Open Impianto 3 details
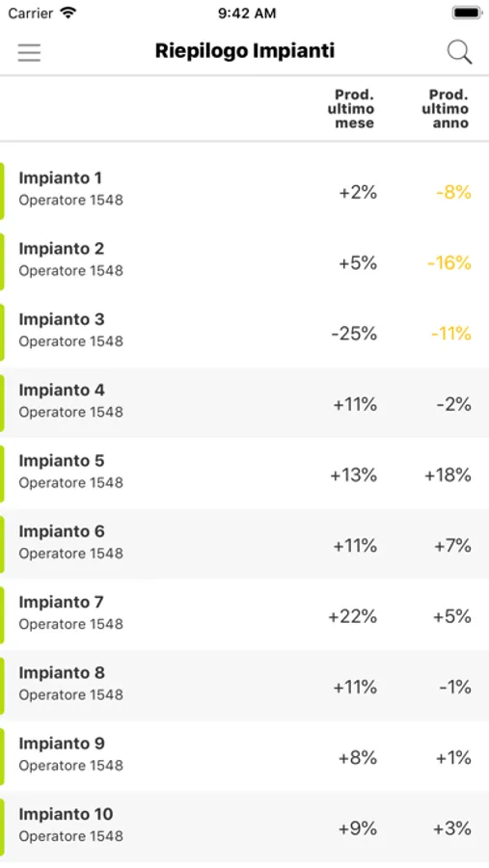The height and width of the screenshot is (868, 489). pos(244,333)
